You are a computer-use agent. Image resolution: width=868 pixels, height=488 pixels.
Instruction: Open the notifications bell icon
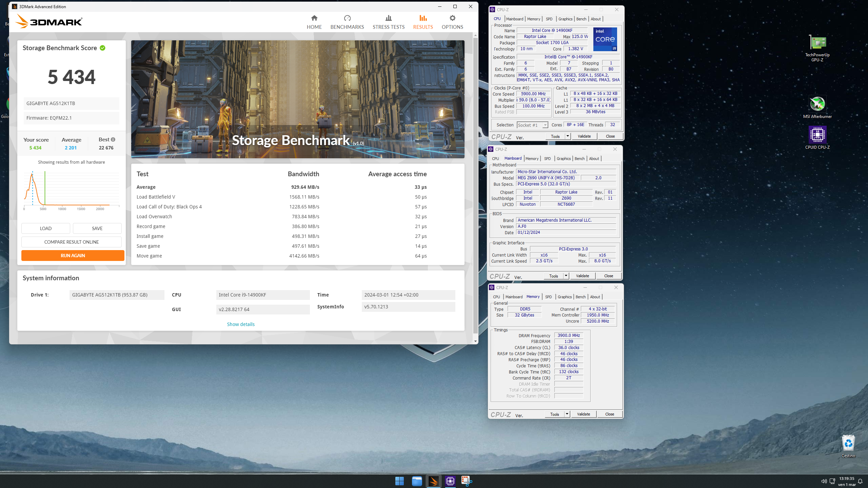pyautogui.click(x=860, y=481)
